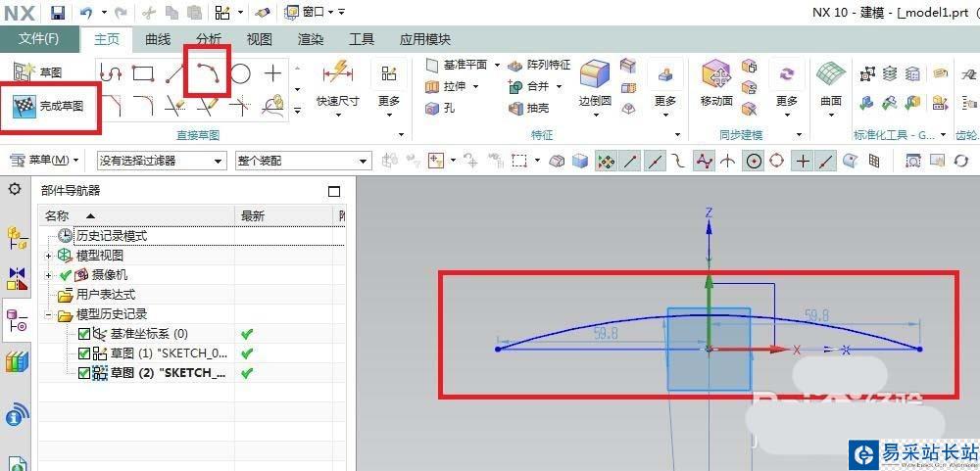Viewport: 980px width, 471px height.
Task: Click the 基准平面 datum plane button
Action: coord(458,65)
